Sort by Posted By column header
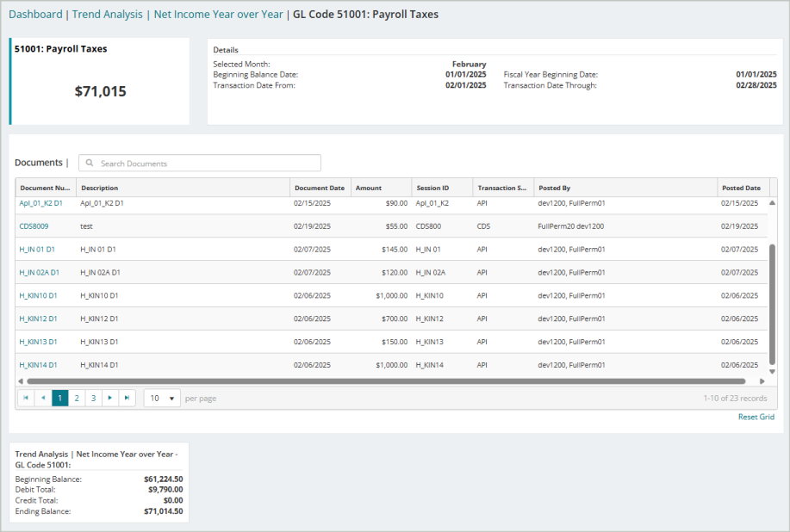790x532 pixels. click(x=625, y=188)
